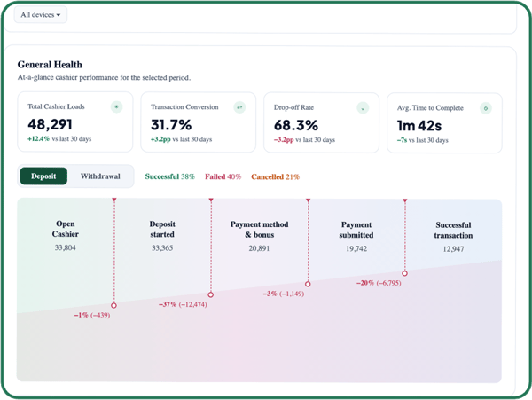Click the Total Cashier Loads card icon

click(116, 106)
